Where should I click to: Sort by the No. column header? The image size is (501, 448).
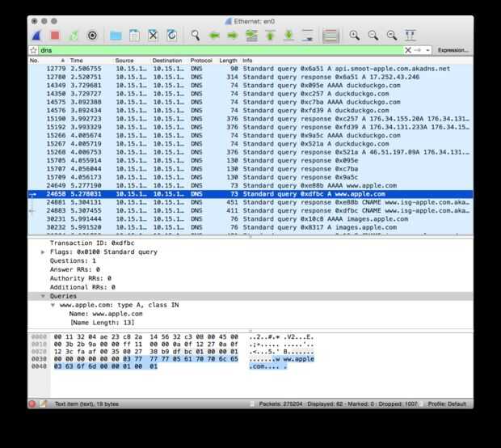coord(47,61)
